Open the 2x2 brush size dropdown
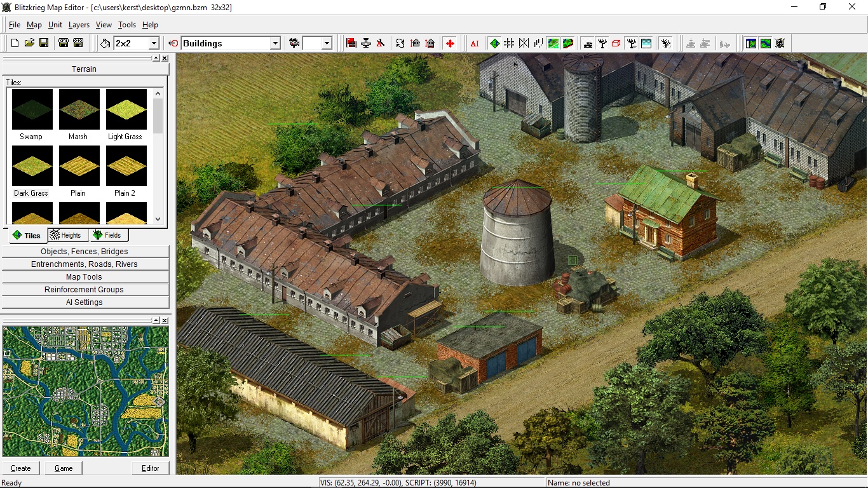Screen dimensions: 868x488 153,43
